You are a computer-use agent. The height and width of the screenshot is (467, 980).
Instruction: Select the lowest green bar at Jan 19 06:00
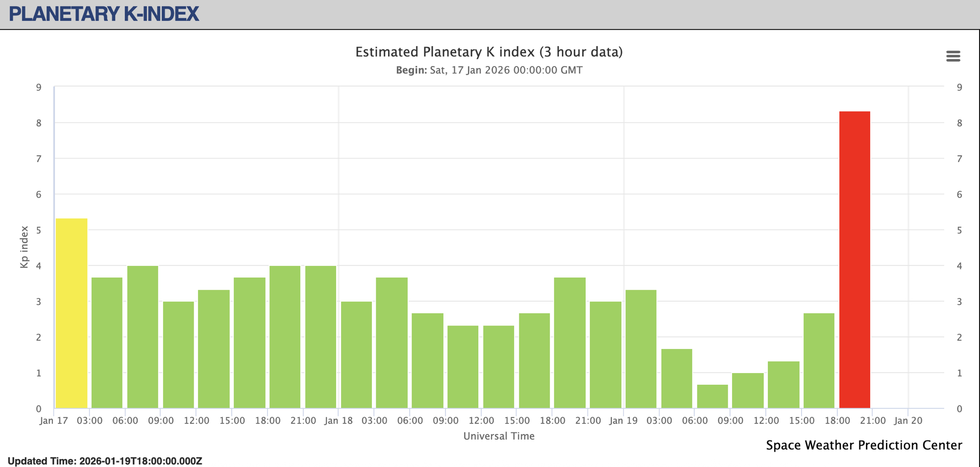712,397
